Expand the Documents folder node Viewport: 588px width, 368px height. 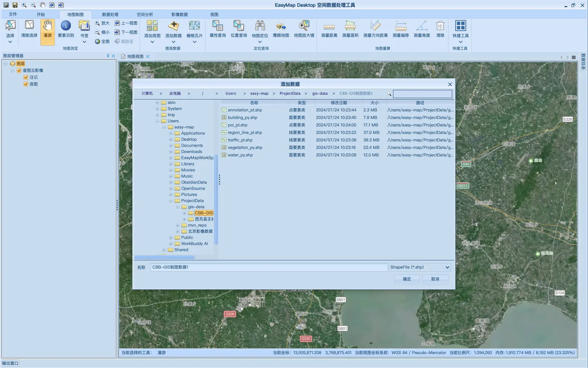(x=171, y=145)
